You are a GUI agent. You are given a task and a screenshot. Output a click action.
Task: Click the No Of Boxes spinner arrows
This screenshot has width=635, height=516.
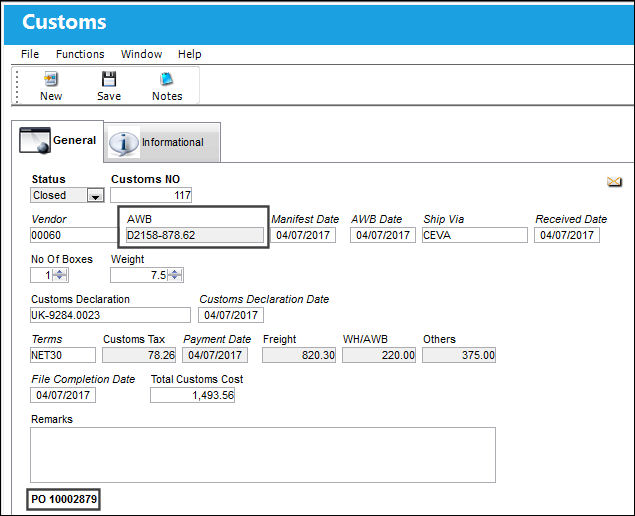click(x=60, y=275)
